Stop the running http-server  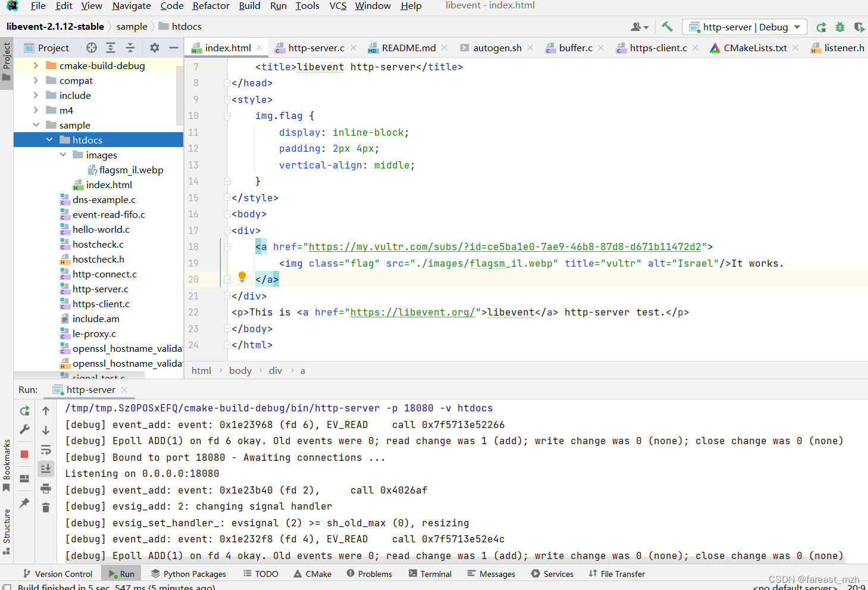pyautogui.click(x=24, y=453)
